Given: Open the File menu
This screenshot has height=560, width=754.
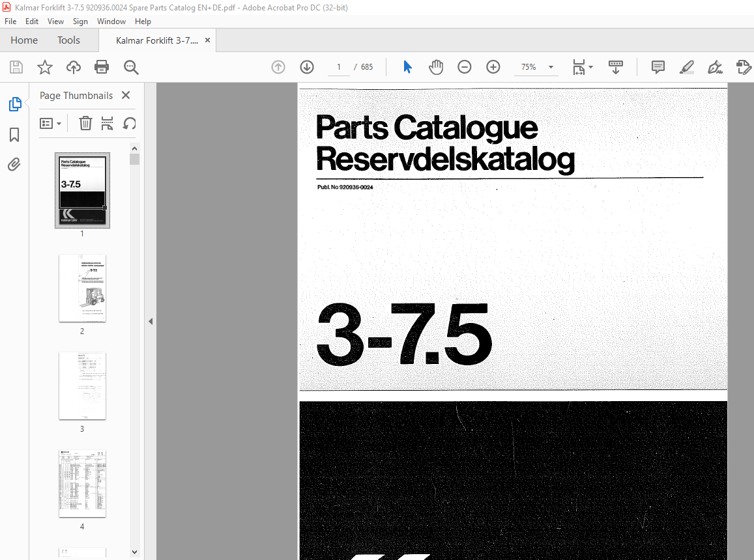Looking at the screenshot, I should pyautogui.click(x=10, y=21).
